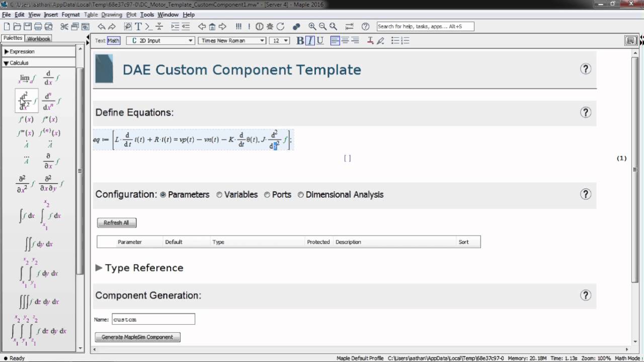Screen dimensions: 644x362
Task: Switch to the Palettes tab
Action: tap(13, 38)
